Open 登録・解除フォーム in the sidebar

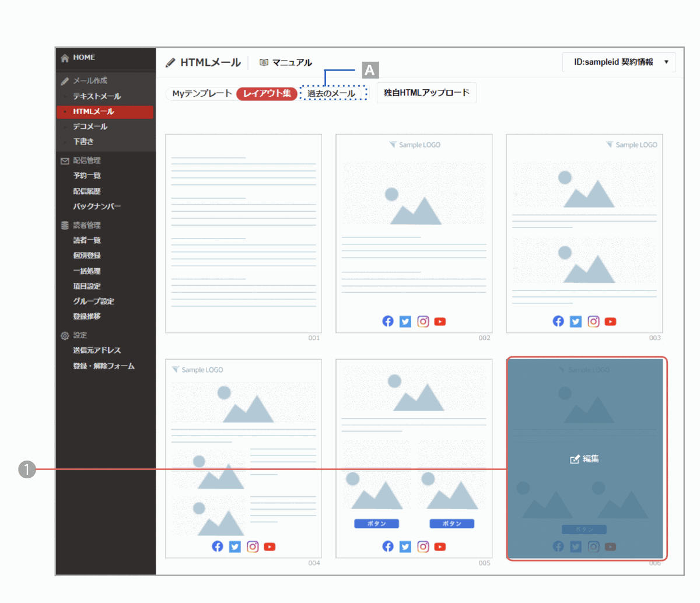point(104,366)
